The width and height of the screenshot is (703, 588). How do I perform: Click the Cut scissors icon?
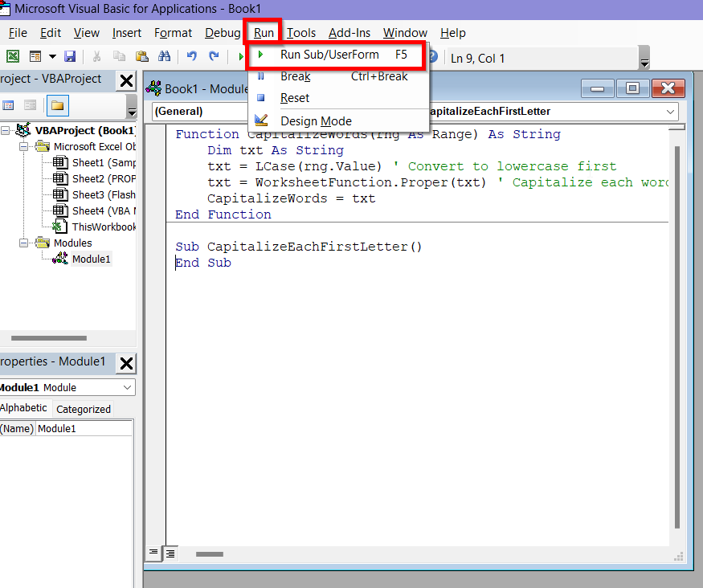coord(96,56)
